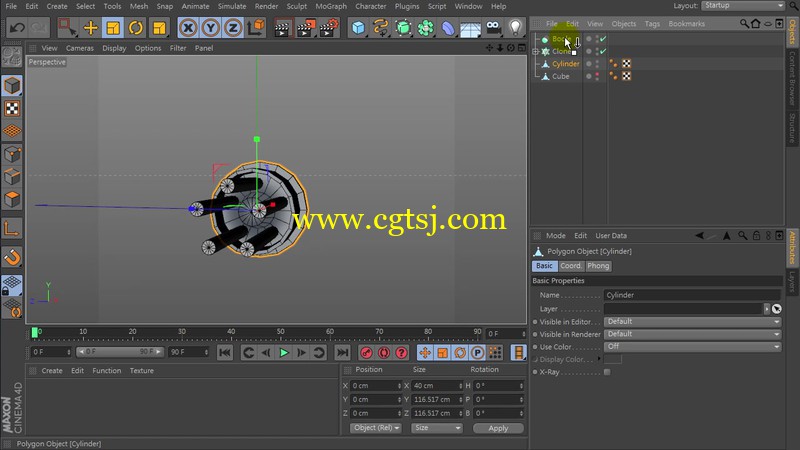Switch to Model mode cube icon
The height and width of the screenshot is (450, 800).
[12, 86]
